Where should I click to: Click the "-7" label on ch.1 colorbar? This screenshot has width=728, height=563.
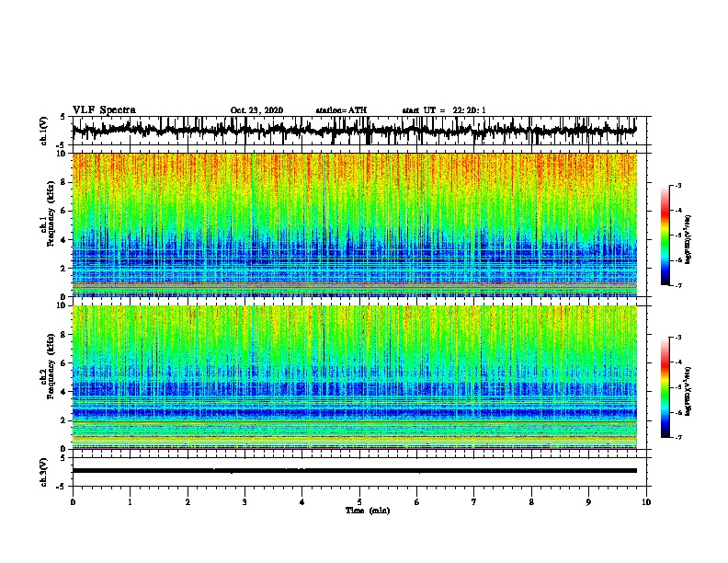pos(678,285)
